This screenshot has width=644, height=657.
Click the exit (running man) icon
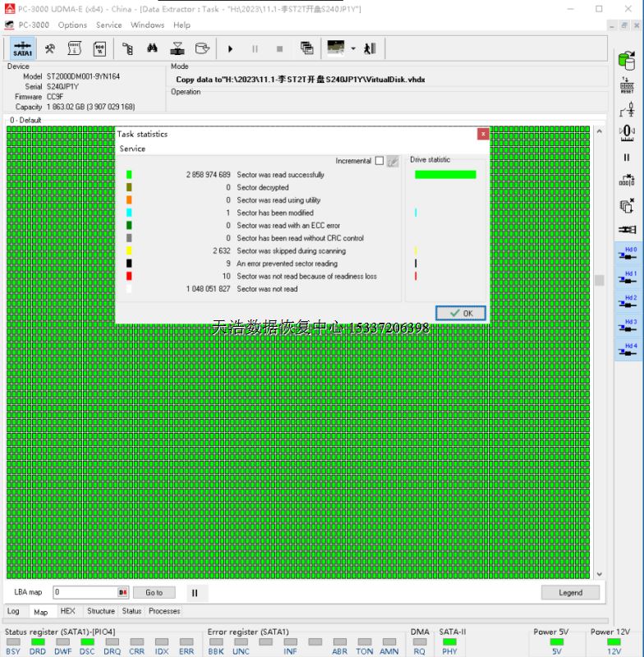[x=370, y=48]
